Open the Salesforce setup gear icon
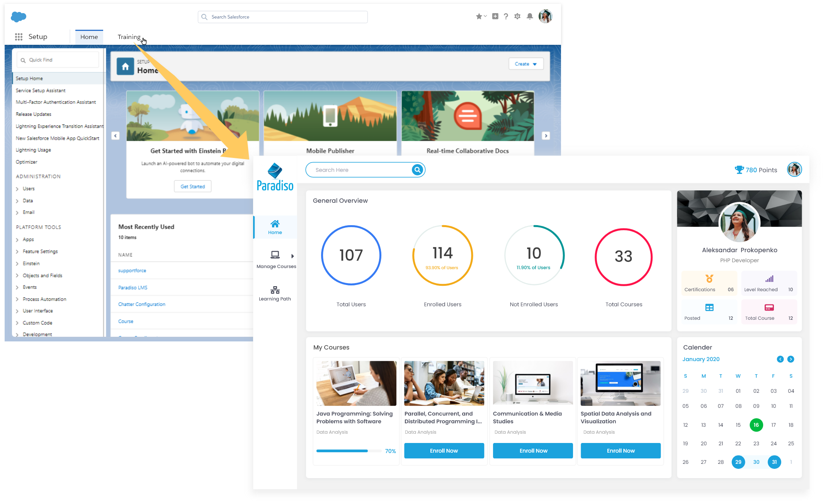Image resolution: width=828 pixels, height=504 pixels. point(517,16)
